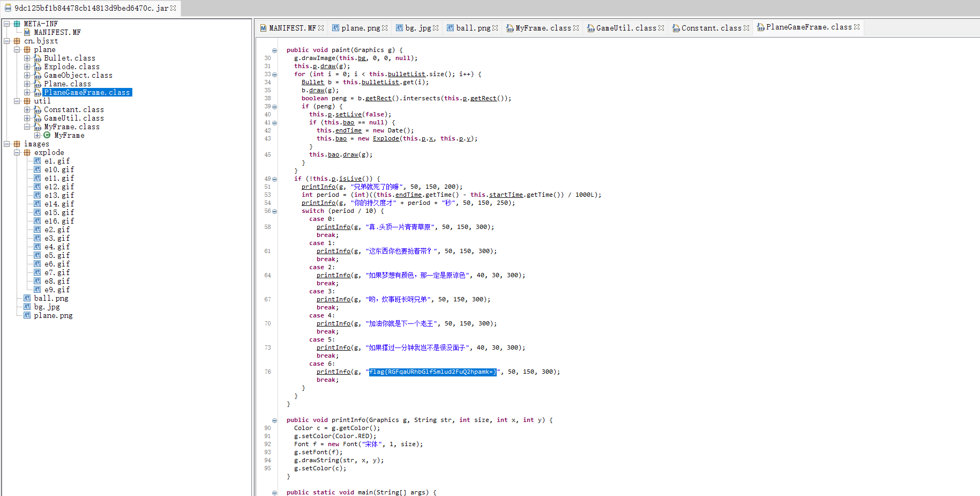
Task: Expand the GameObject.class node
Action: click(27, 75)
